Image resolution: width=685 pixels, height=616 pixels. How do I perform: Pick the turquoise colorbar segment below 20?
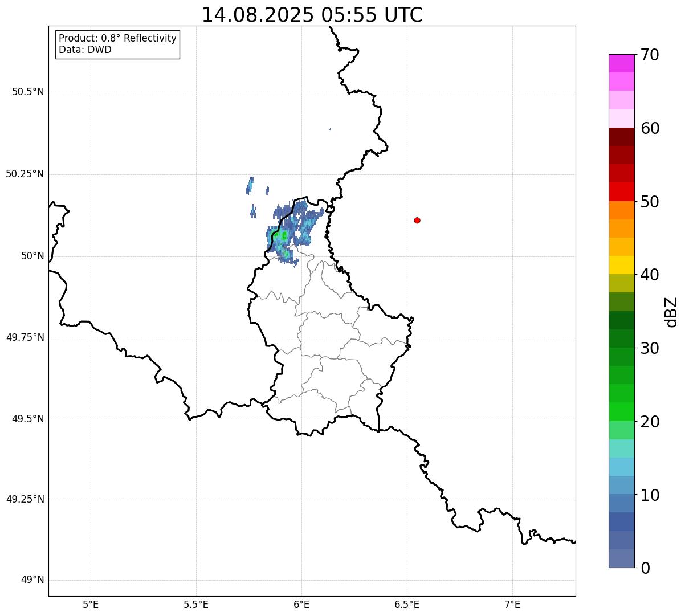coord(621,448)
